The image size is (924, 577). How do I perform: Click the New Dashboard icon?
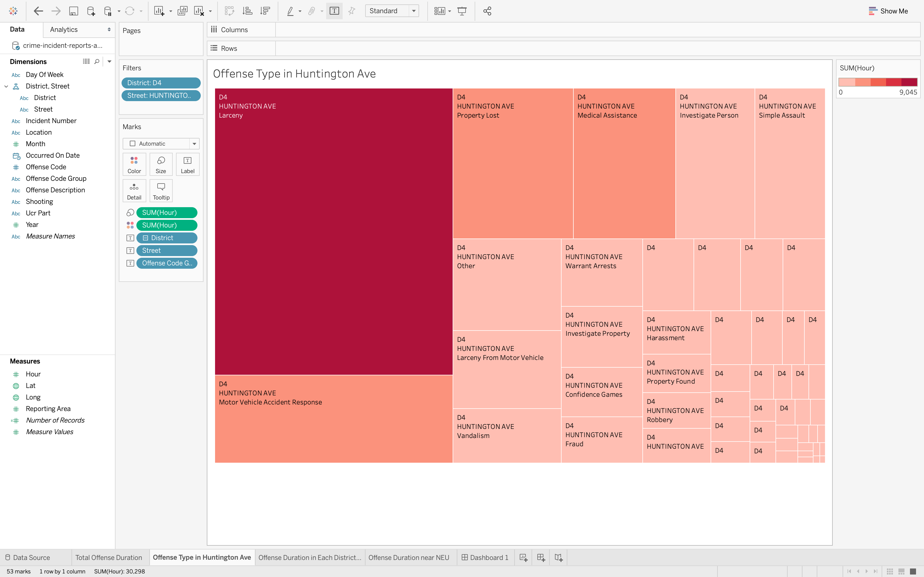(x=541, y=557)
